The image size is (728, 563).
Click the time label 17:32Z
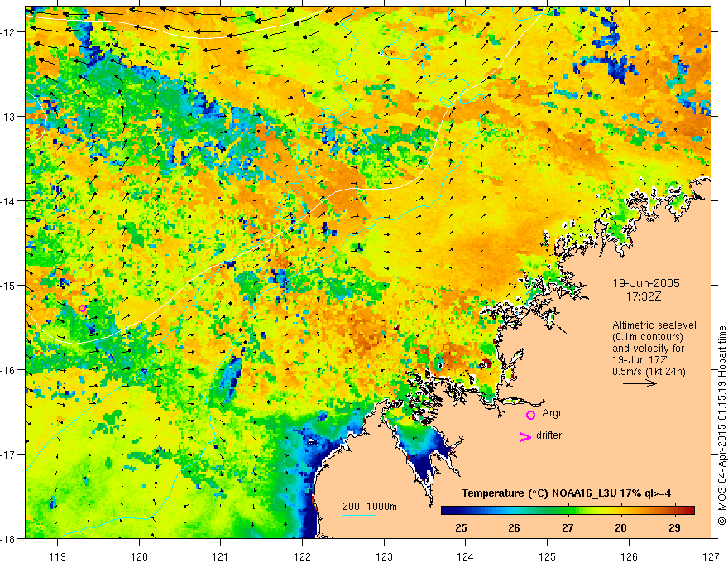point(644,296)
